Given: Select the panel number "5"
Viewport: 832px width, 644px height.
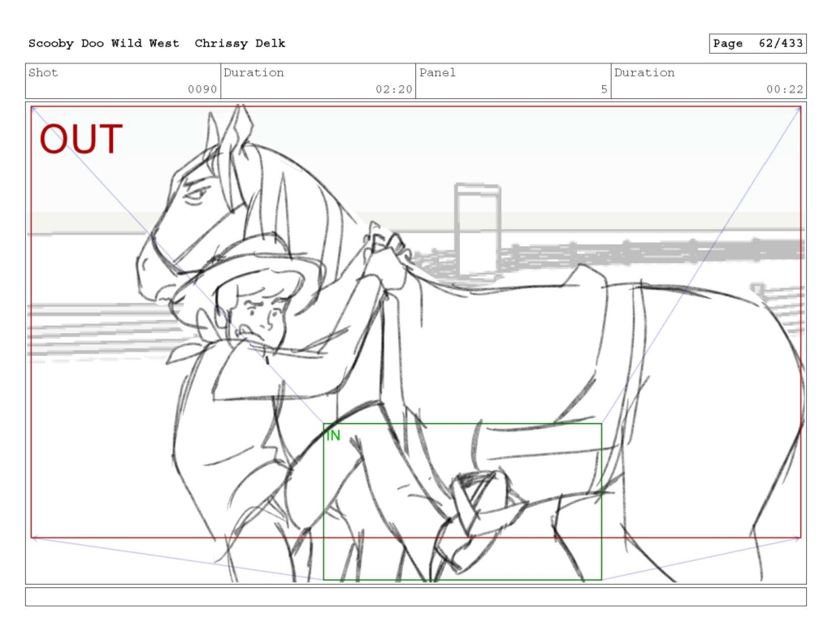Looking at the screenshot, I should coord(604,89).
